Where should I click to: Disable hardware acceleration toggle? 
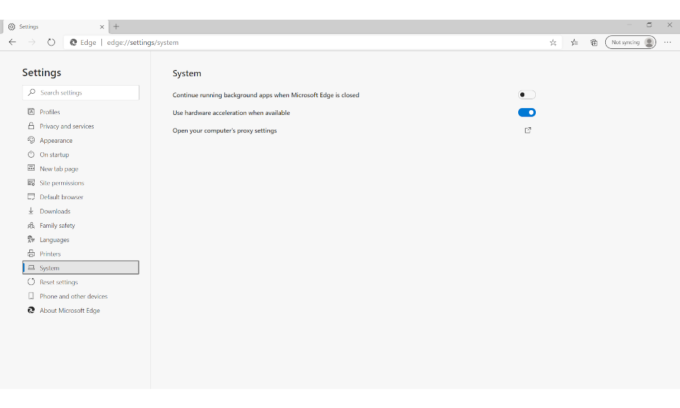(527, 113)
